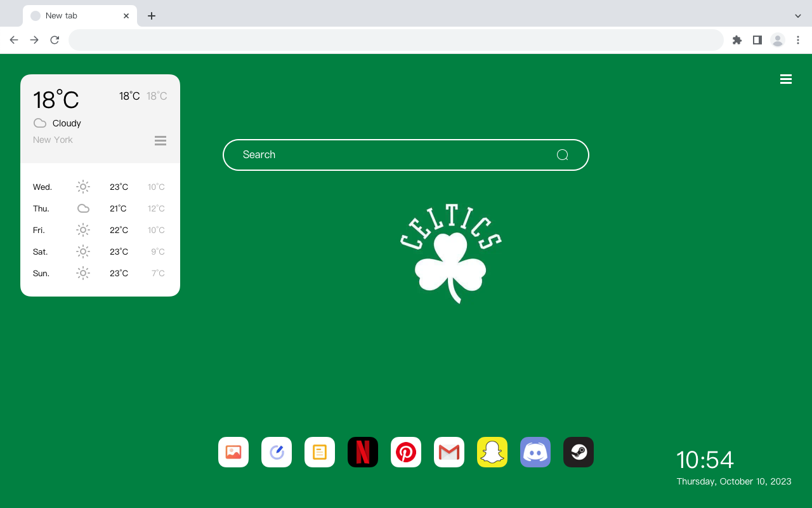Image resolution: width=812 pixels, height=508 pixels.
Task: Click Thursday's 12°C low temperature
Action: pos(156,208)
